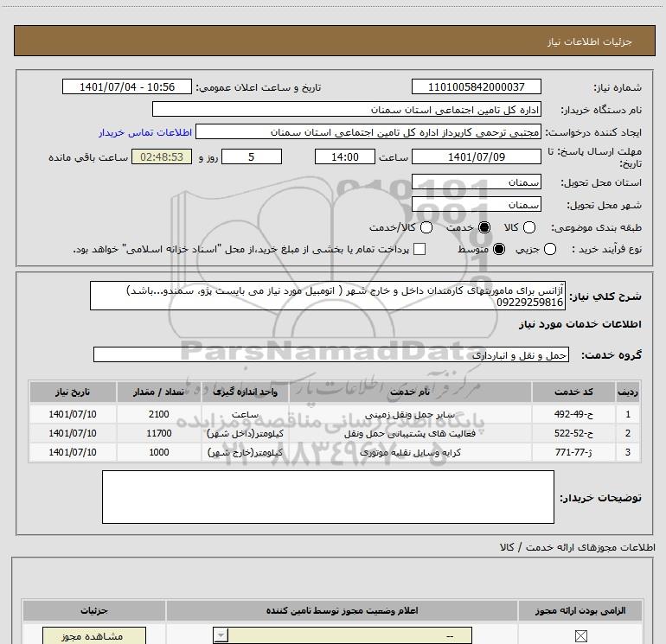The image size is (666, 644).
Task: Click the request creator field مجتبی ترحمی
Action: [368, 132]
